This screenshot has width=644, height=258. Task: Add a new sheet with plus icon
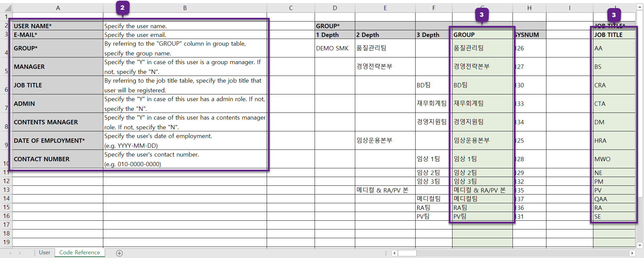(119, 253)
